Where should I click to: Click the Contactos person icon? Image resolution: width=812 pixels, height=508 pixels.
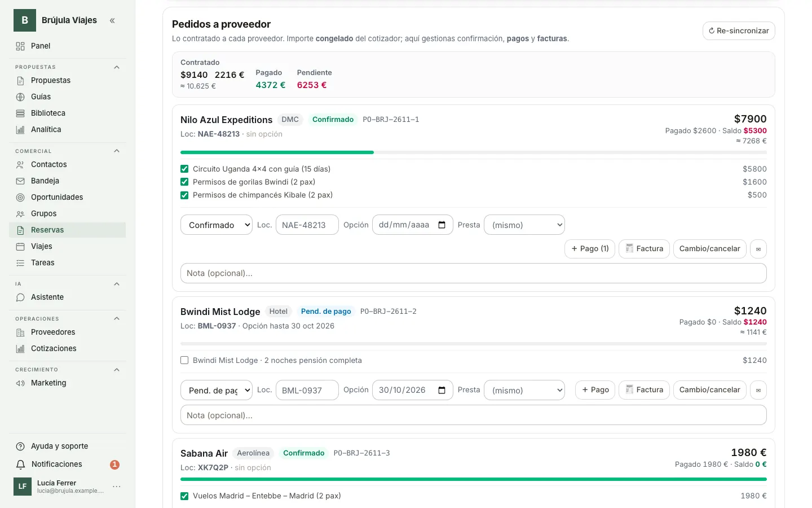(20, 165)
